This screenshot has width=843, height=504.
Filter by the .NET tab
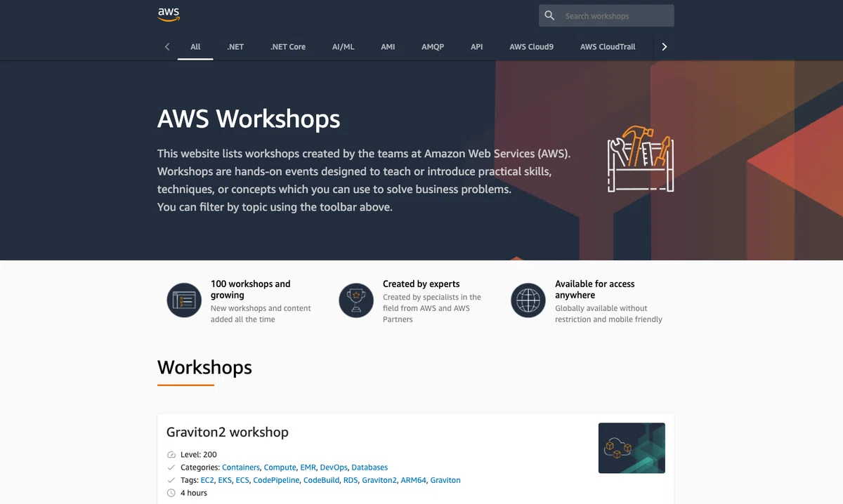(x=235, y=47)
